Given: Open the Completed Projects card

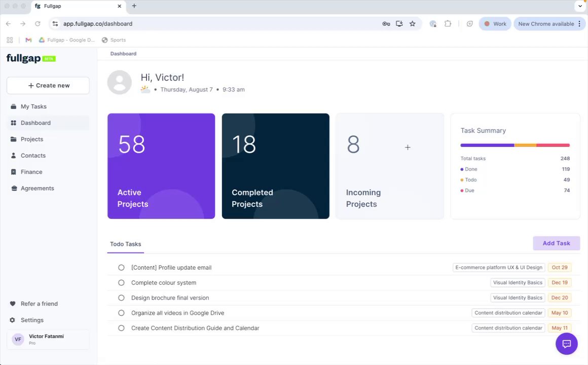Looking at the screenshot, I should (276, 166).
